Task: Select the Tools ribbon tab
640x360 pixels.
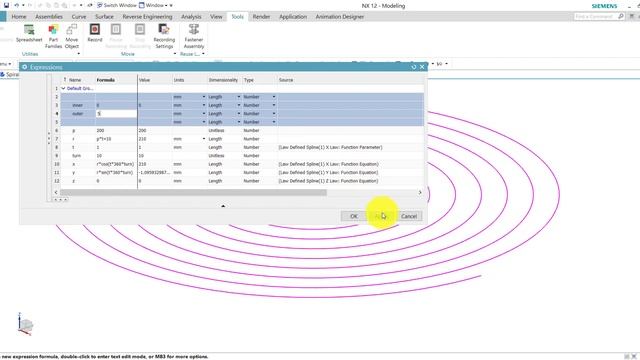Action: pos(238,17)
